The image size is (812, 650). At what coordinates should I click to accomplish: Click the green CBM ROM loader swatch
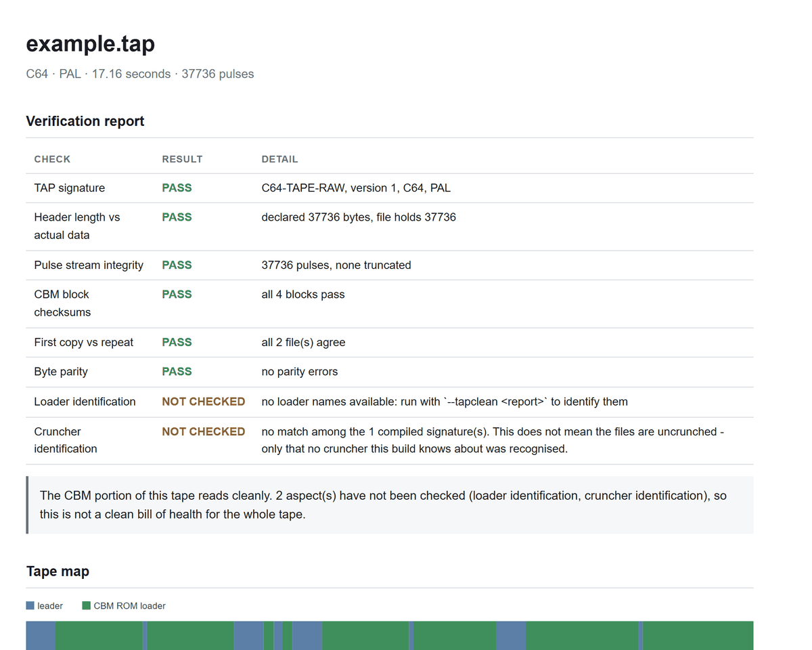click(87, 606)
